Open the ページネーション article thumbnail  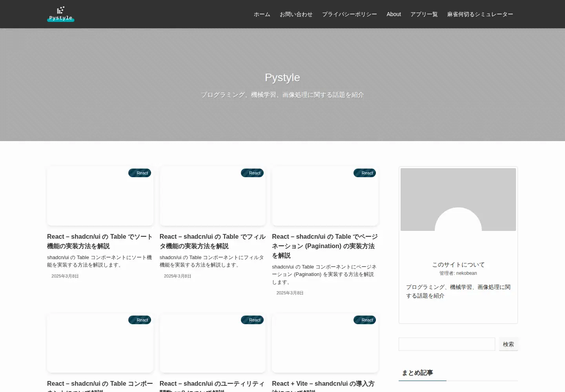tap(325, 196)
